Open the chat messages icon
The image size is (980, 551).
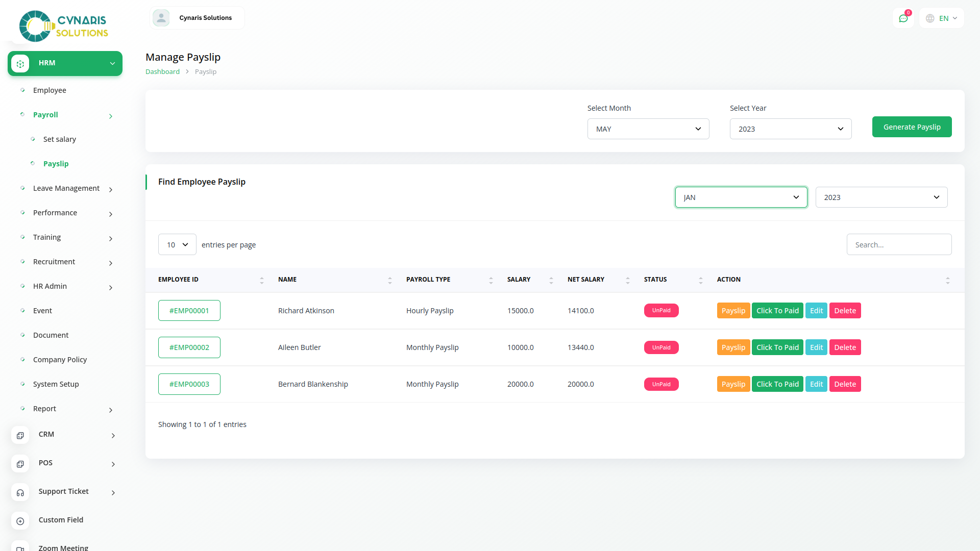click(x=903, y=18)
